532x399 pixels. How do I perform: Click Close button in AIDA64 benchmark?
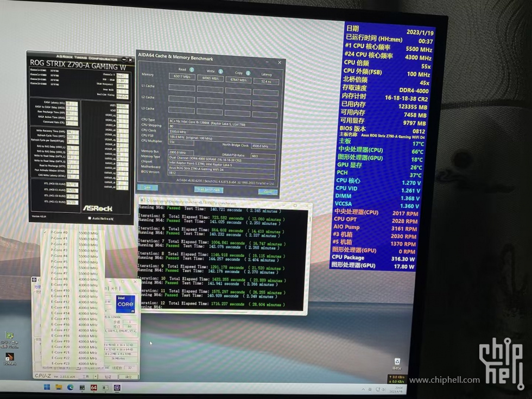268,192
